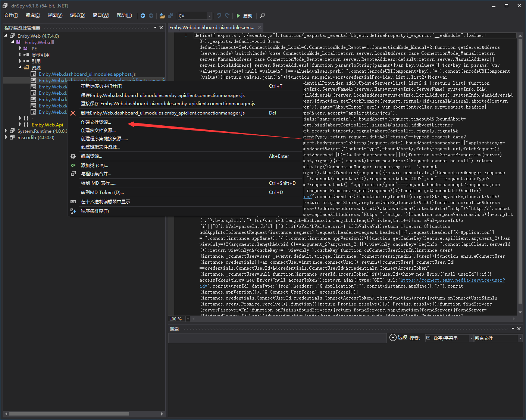Click the save all toolbar icon
526x420 pixels.
coord(170,16)
